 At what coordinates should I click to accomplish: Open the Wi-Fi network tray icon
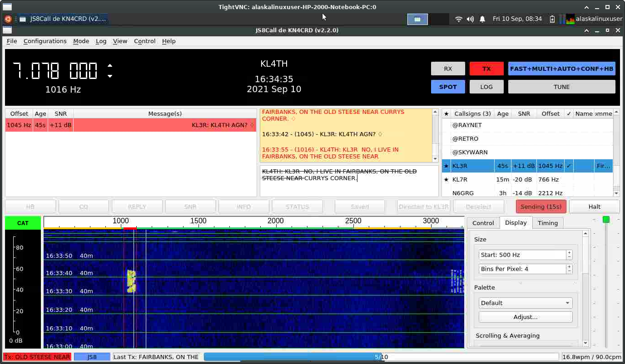(x=459, y=19)
